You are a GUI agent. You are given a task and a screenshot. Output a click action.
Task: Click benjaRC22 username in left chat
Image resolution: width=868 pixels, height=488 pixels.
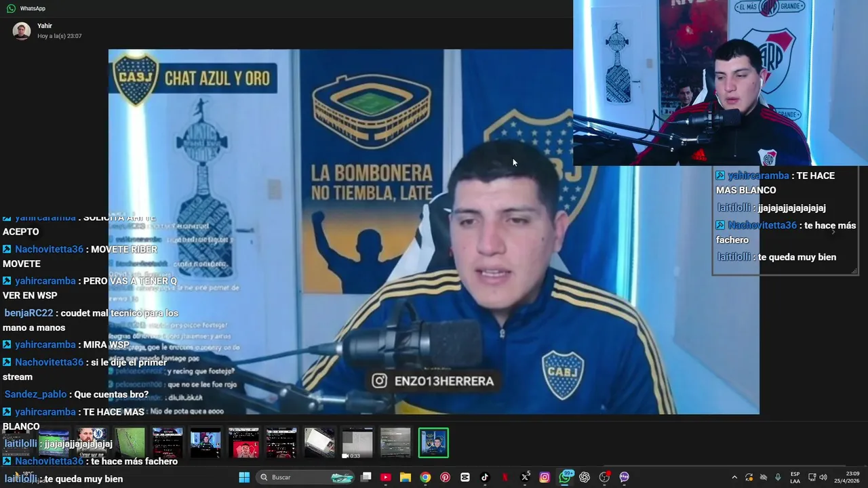click(x=28, y=313)
